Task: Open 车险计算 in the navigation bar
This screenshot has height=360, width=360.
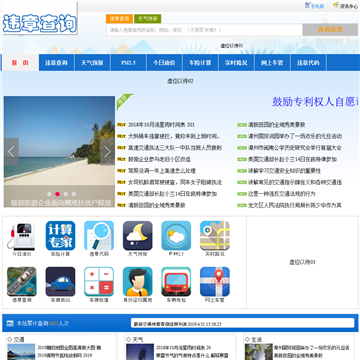Action: point(200,63)
